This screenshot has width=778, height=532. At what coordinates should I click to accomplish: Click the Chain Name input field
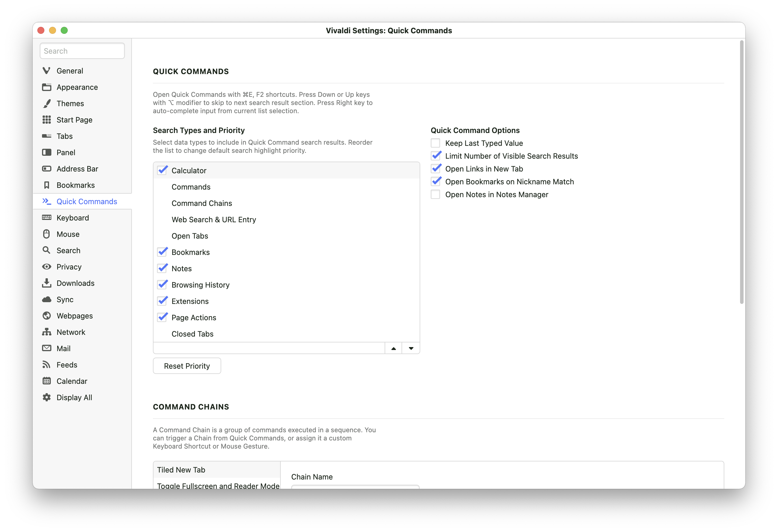(355, 487)
